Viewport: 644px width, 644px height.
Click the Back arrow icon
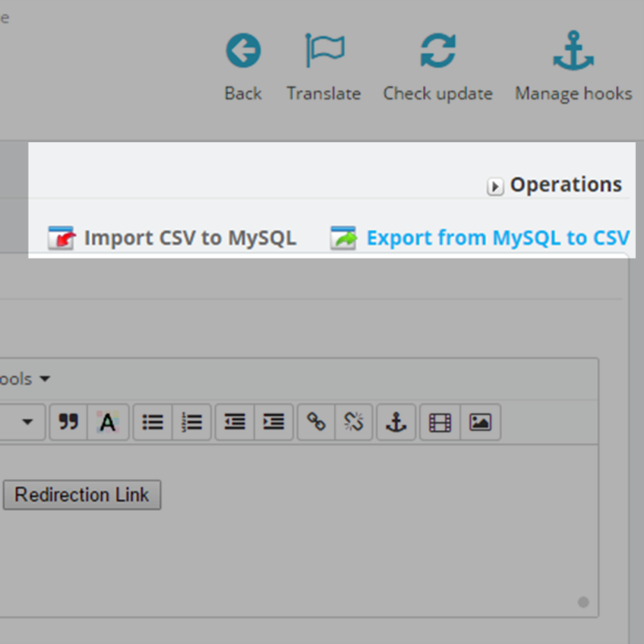click(x=243, y=50)
